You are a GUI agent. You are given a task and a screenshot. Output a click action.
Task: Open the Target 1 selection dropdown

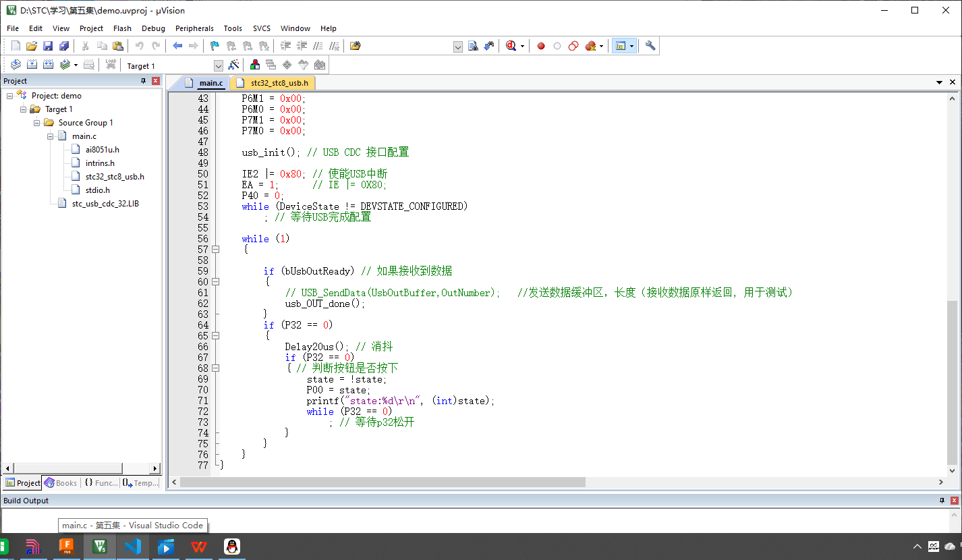point(218,65)
